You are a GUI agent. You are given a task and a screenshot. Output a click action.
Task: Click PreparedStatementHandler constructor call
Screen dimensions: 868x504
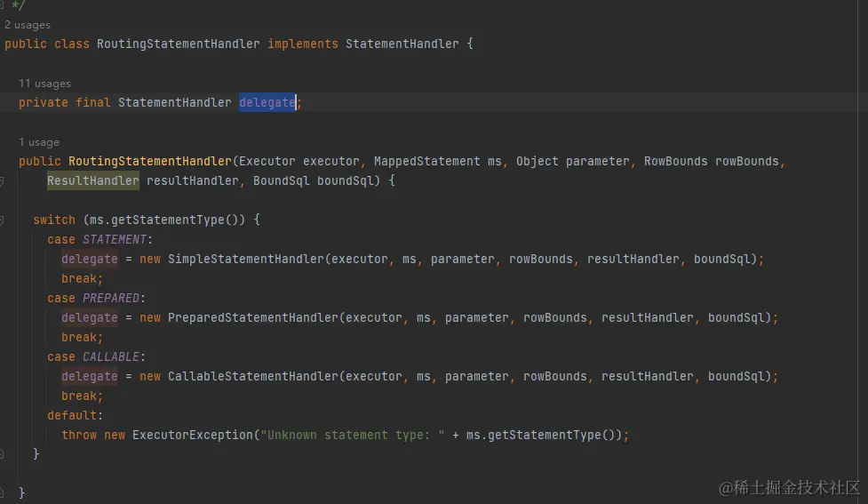[253, 317]
